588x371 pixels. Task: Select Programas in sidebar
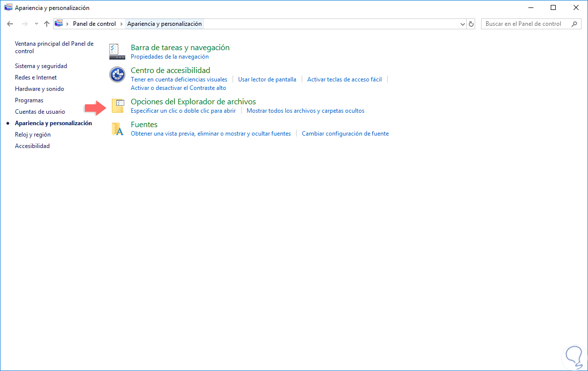click(x=29, y=100)
